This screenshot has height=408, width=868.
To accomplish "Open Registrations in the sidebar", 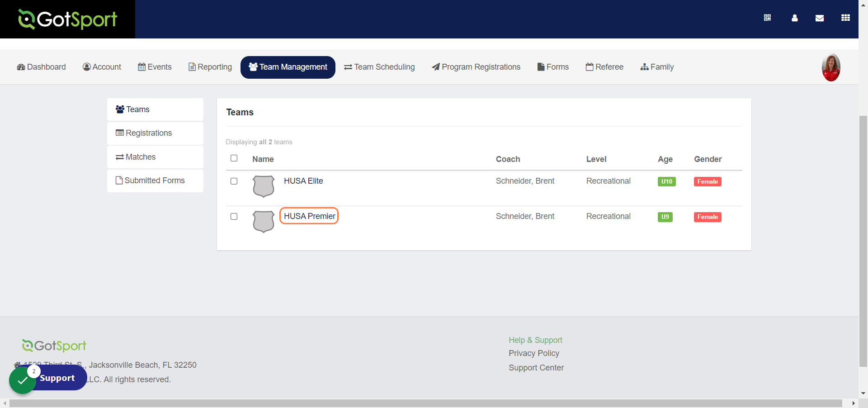I will [155, 133].
